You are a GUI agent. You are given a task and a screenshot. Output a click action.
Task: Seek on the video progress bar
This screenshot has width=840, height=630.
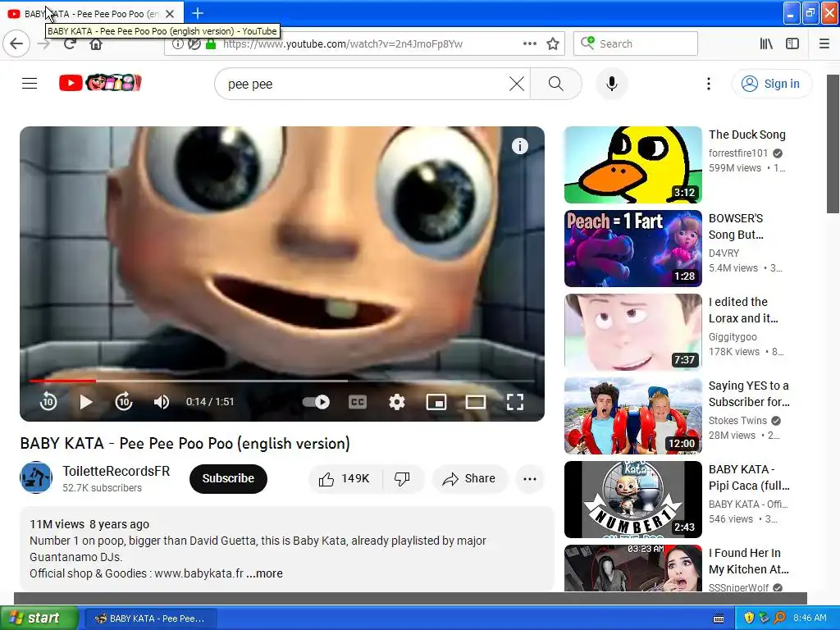[282, 381]
